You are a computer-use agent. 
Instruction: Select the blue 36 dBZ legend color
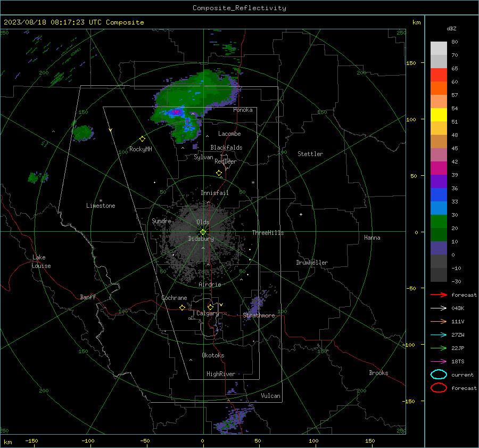[x=439, y=194]
